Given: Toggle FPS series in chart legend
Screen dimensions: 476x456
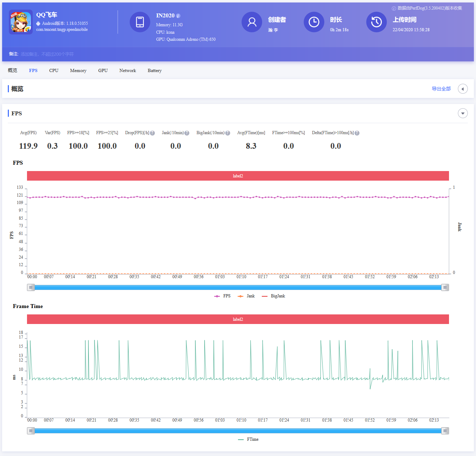Looking at the screenshot, I should [223, 296].
